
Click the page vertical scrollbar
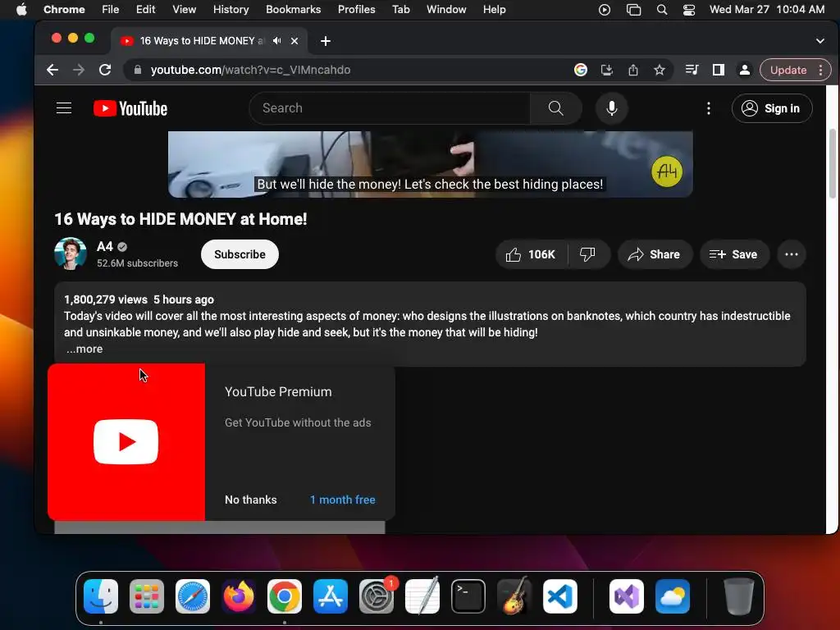(833, 163)
